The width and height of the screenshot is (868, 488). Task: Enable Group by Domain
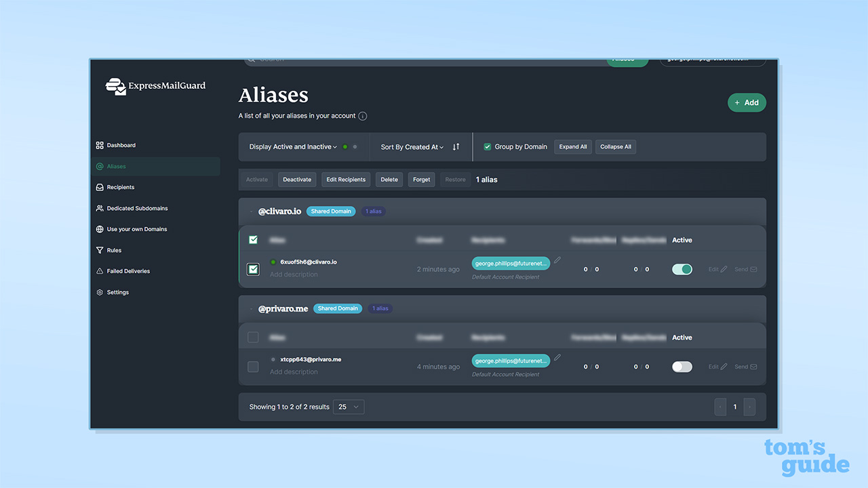(x=487, y=146)
